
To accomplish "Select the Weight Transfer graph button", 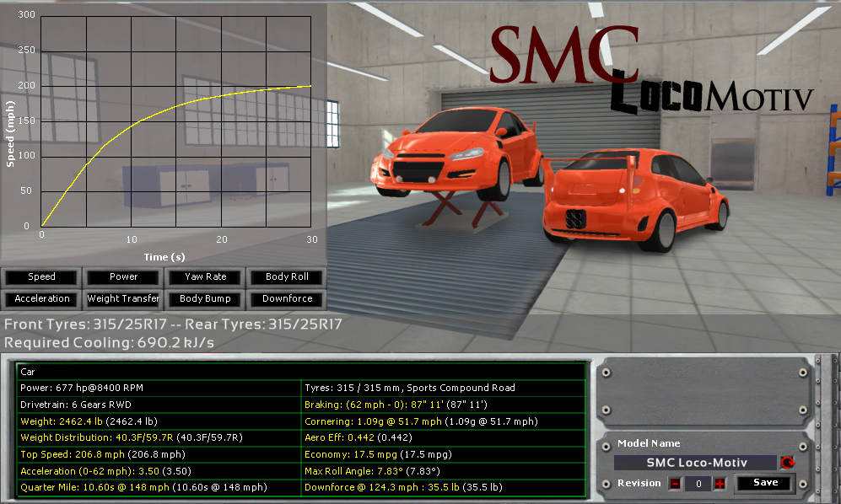I will point(124,298).
